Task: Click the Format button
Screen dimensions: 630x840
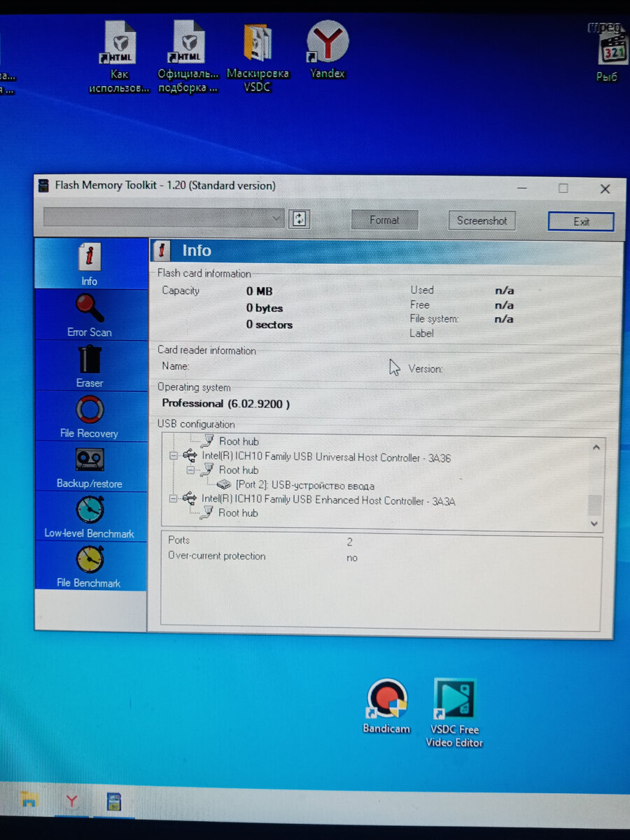Action: pos(384,219)
